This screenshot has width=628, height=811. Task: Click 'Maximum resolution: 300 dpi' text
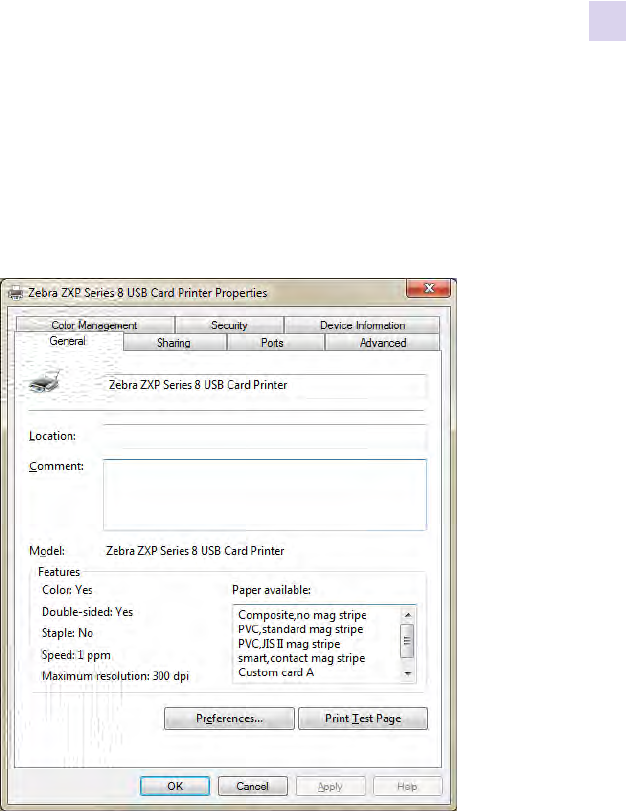pyautogui.click(x=115, y=676)
